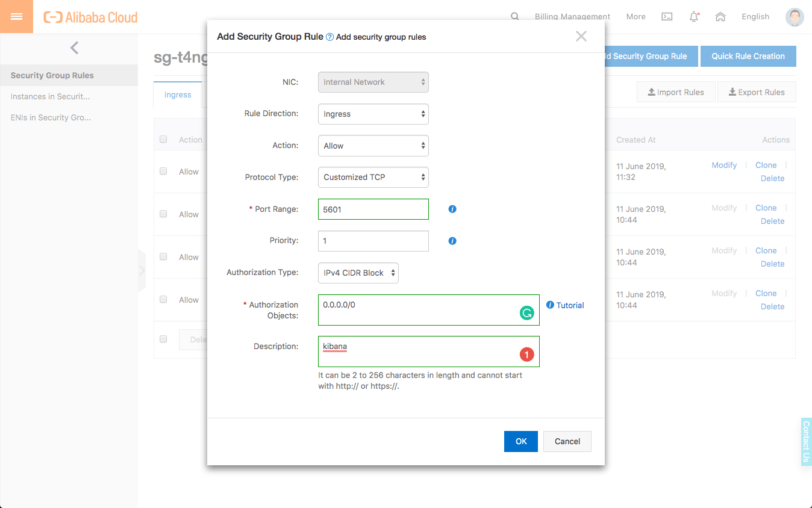Image resolution: width=812 pixels, height=508 pixels.
Task: Open the More menu in header
Action: 636,17
